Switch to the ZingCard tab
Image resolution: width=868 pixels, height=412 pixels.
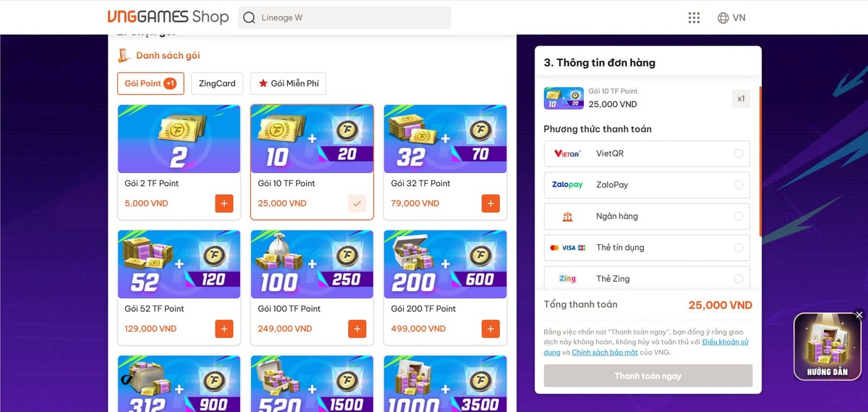point(217,83)
